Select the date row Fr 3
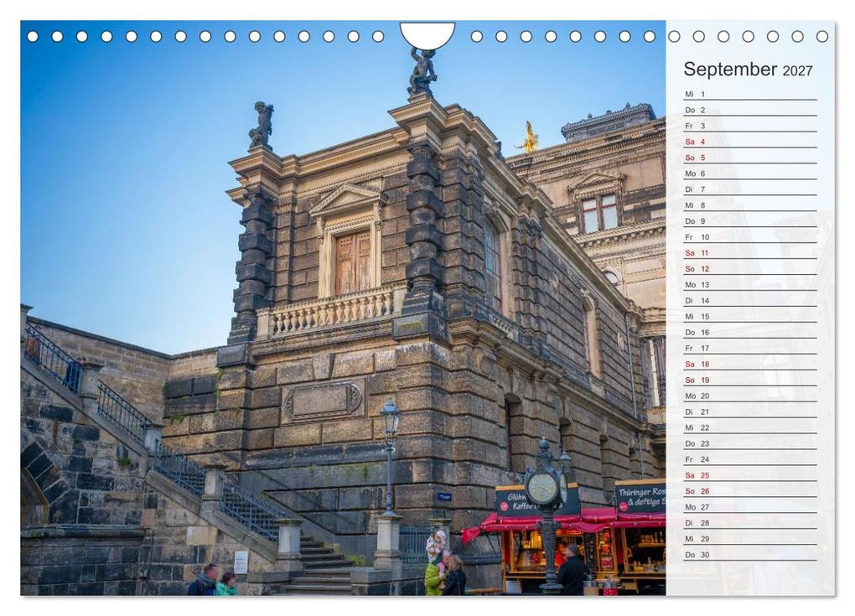 click(x=749, y=126)
